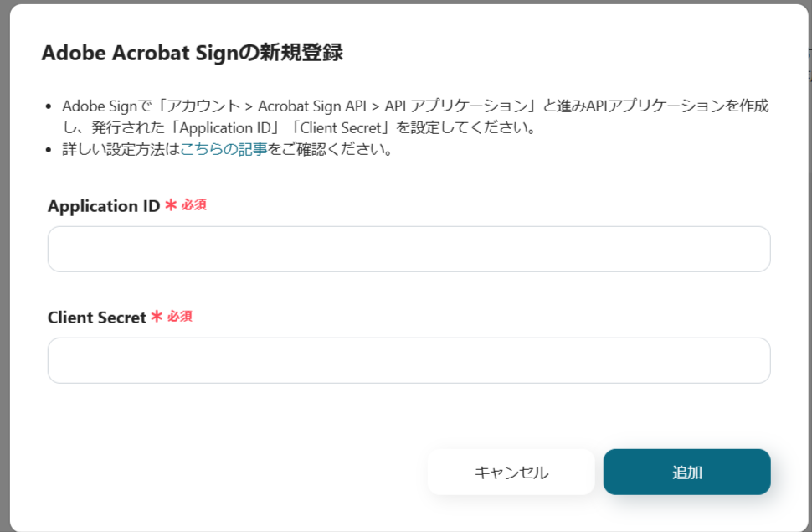Click the Adobe Acrobat Signの新規登録 dialog title
Viewport: 812px width, 532px height.
coord(192,53)
